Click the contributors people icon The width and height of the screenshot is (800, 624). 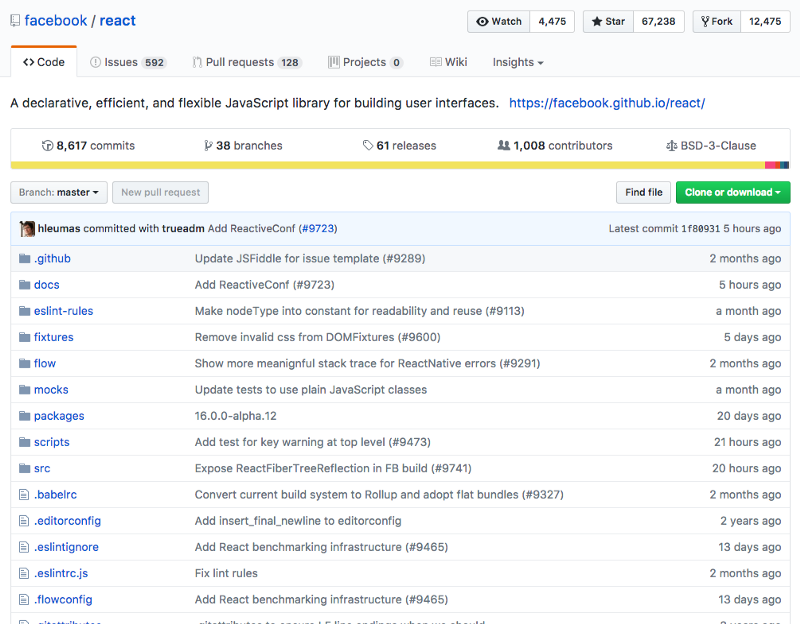pos(503,145)
